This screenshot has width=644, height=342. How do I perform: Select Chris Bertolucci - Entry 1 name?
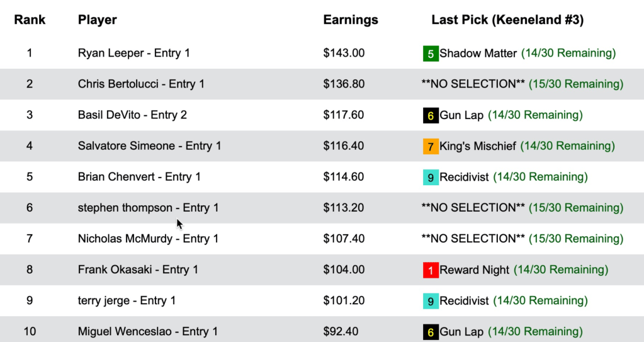pyautogui.click(x=141, y=84)
